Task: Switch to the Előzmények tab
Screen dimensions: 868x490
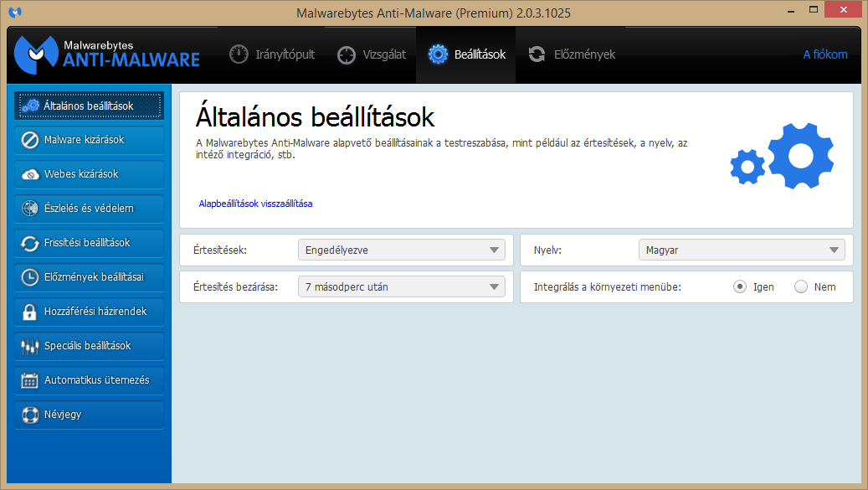Action: [572, 54]
